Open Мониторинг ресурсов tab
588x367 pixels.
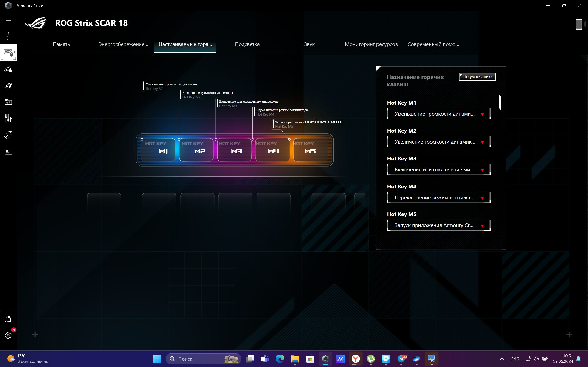click(x=371, y=44)
